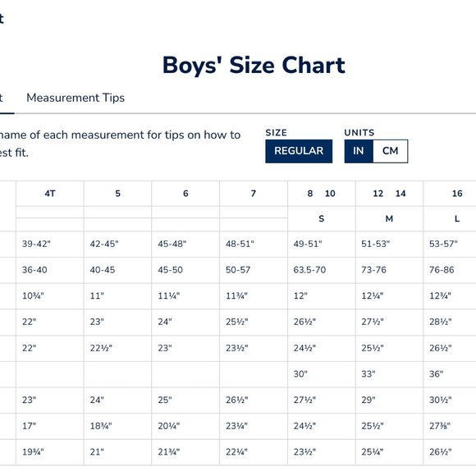This screenshot has width=476, height=476.
Task: Click the 39-42" cell under 4T
Action: tap(36, 244)
